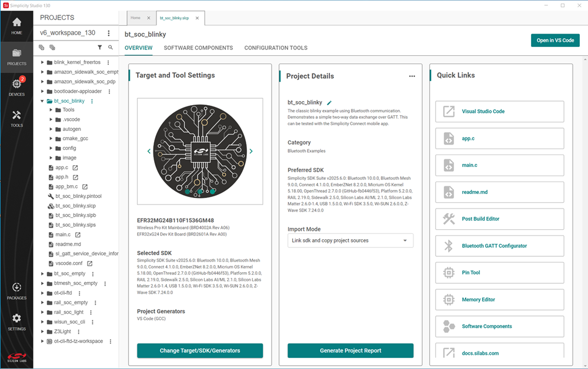The width and height of the screenshot is (588, 369).
Task: Click the filter projects funnel icon
Action: tap(99, 48)
